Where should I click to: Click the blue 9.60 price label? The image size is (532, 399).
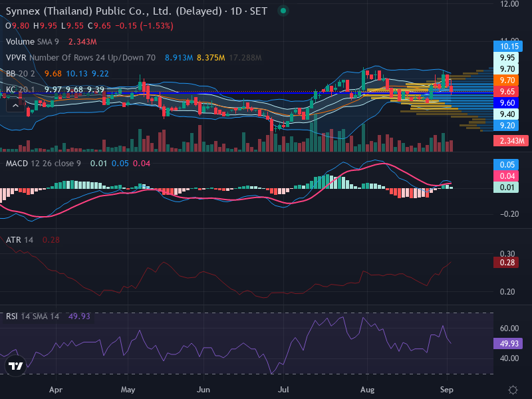click(506, 103)
